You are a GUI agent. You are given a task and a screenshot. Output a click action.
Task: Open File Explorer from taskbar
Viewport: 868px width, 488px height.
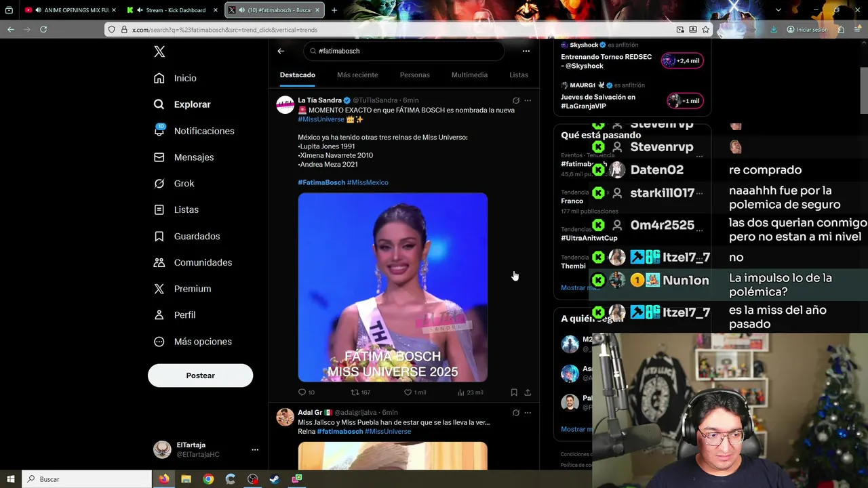tap(186, 479)
